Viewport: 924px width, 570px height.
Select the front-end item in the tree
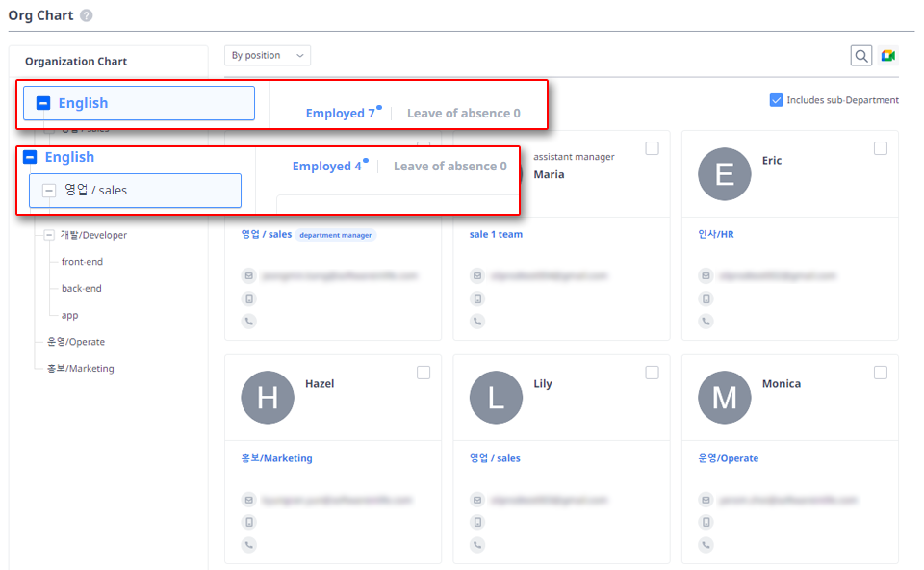82,262
